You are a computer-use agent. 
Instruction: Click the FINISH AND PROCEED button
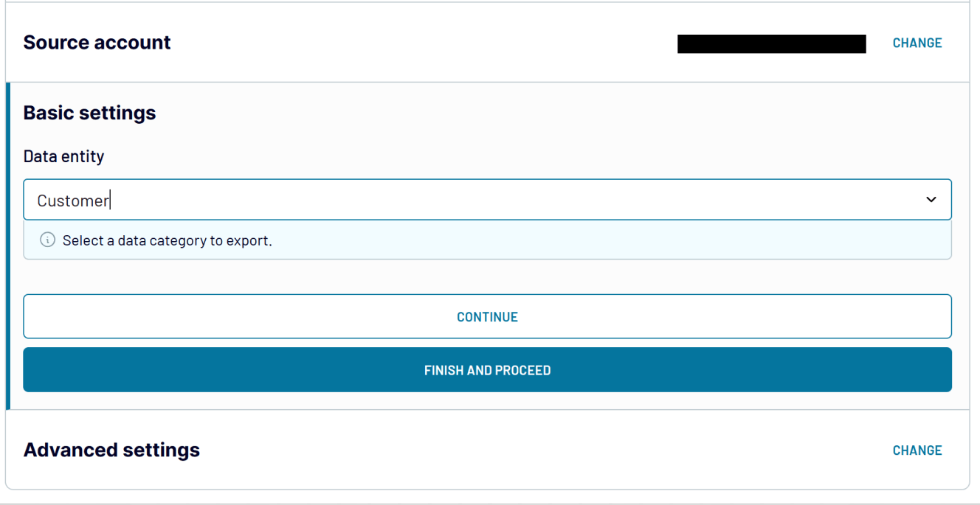click(487, 370)
